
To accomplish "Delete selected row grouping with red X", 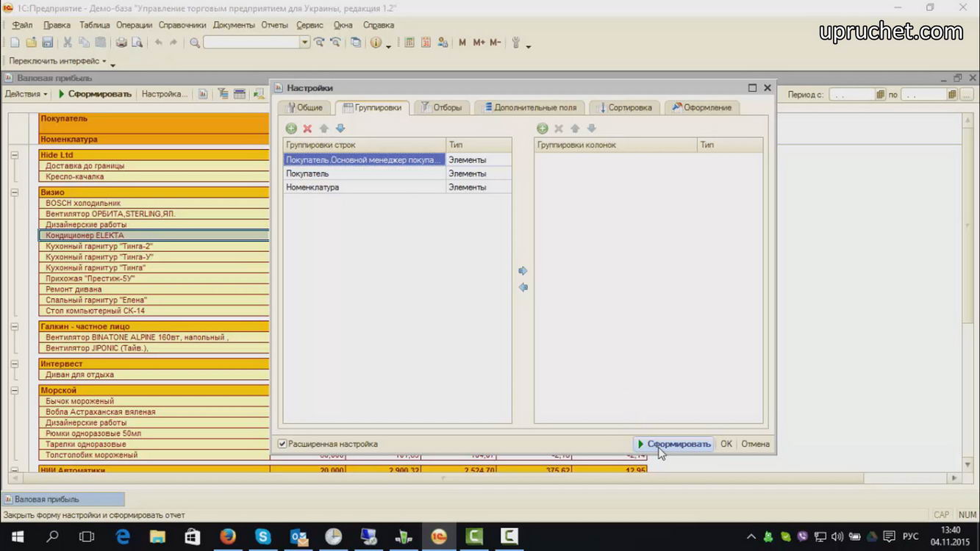I will tap(307, 129).
